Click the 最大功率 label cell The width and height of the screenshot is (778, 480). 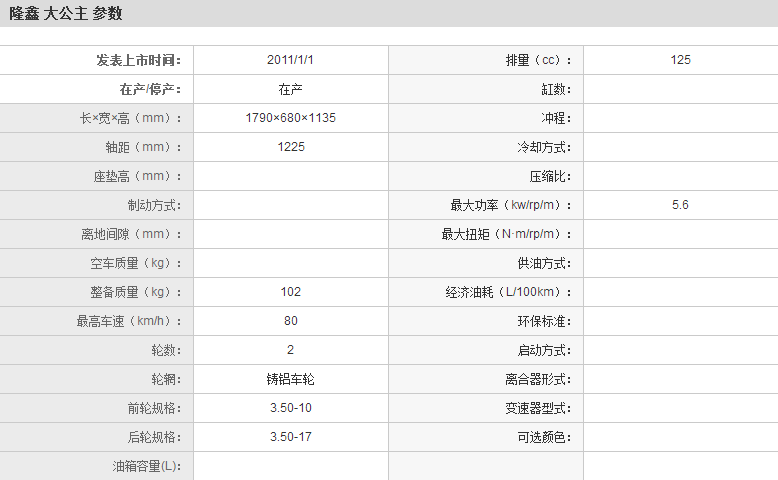[x=512, y=205]
